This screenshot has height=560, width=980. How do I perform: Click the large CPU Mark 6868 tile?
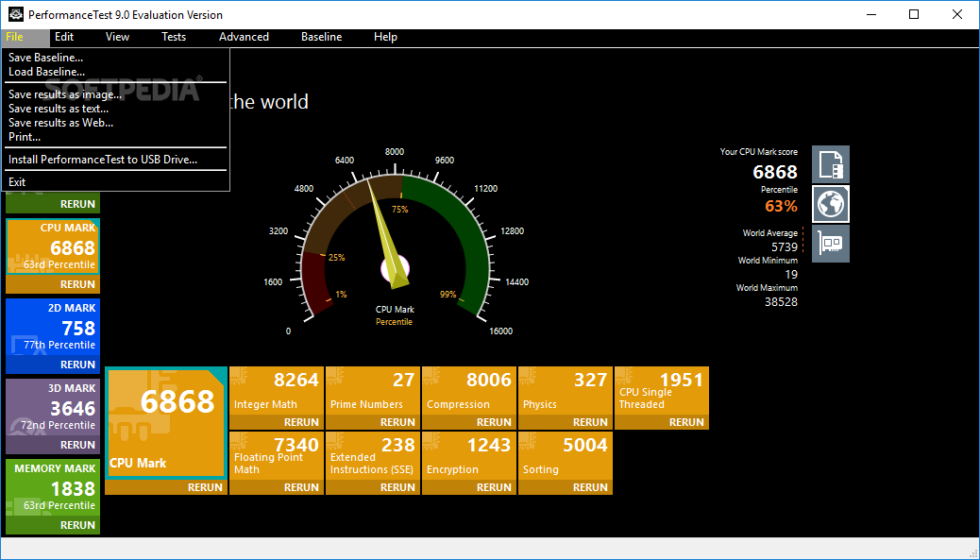coord(166,423)
